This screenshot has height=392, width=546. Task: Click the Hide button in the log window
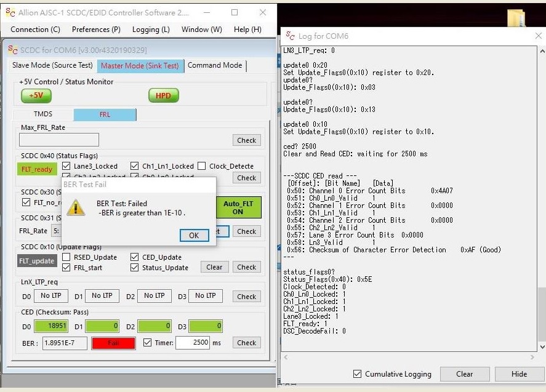[519, 374]
